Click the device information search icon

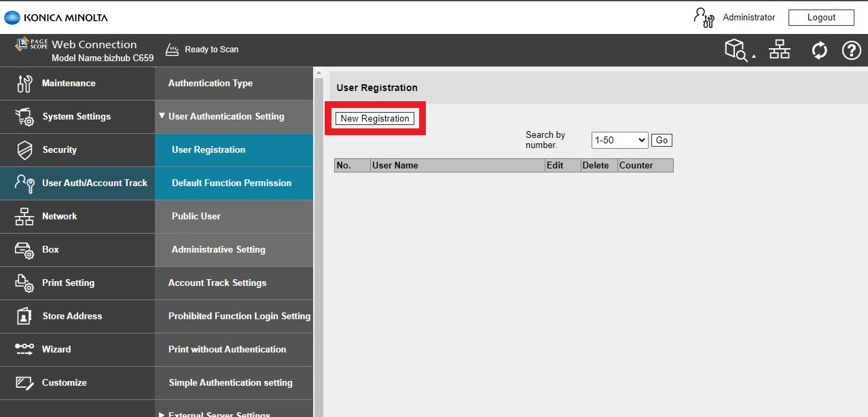(x=737, y=50)
